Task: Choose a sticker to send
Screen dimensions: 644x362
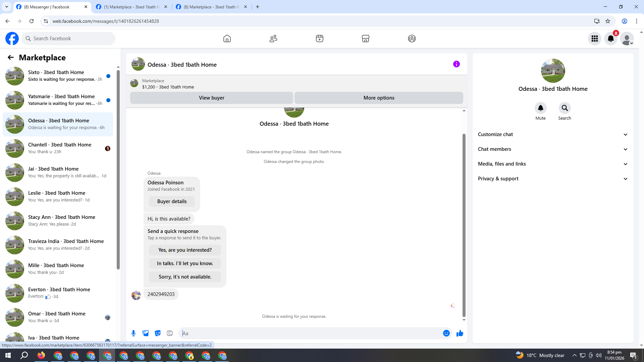Action: tap(158, 333)
